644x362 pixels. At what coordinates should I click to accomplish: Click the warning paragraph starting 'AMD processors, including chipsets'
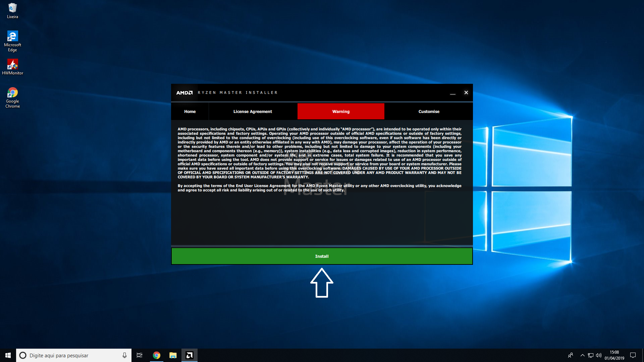(319, 153)
